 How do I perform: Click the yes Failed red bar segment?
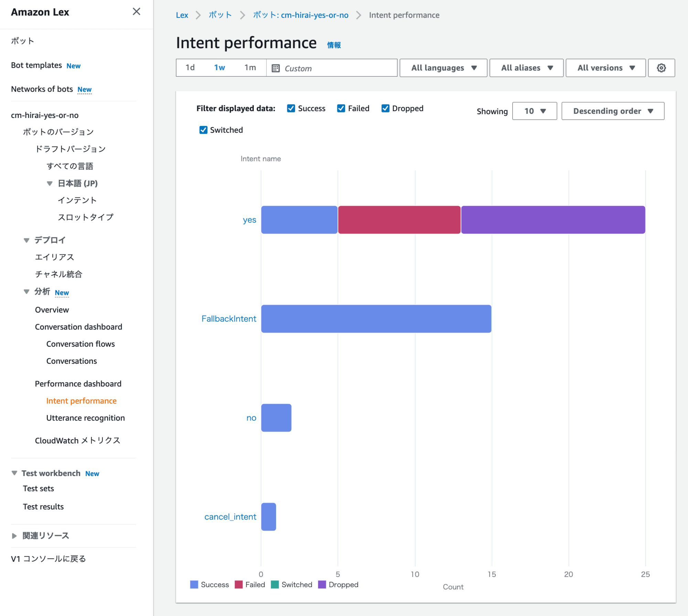[399, 220]
